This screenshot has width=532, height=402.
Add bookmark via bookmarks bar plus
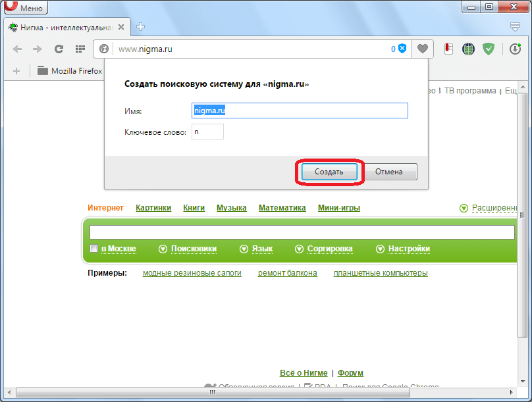[16, 71]
